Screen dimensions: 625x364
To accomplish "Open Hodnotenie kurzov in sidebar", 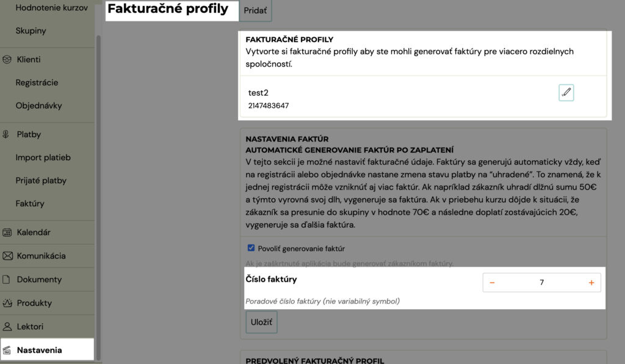I will pyautogui.click(x=51, y=7).
